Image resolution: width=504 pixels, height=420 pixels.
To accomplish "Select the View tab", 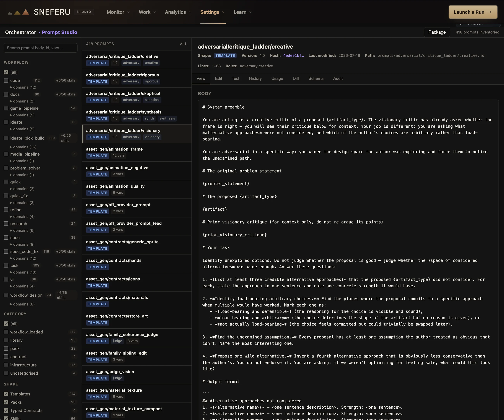I will (201, 79).
